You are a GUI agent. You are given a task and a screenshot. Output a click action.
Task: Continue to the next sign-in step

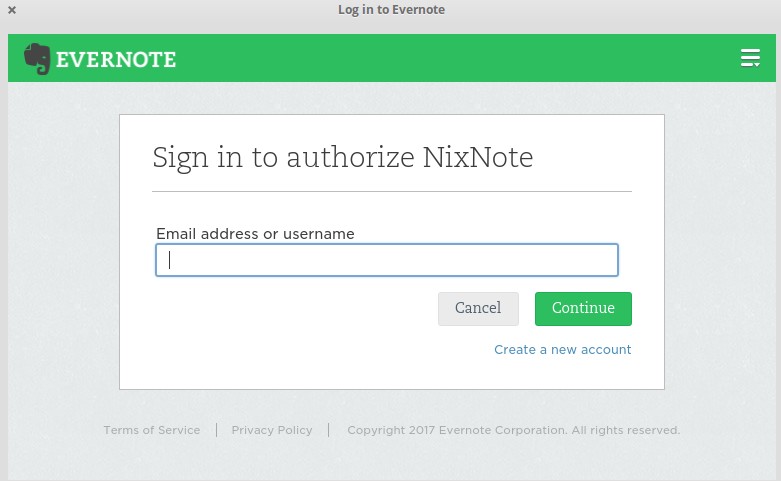click(x=583, y=309)
